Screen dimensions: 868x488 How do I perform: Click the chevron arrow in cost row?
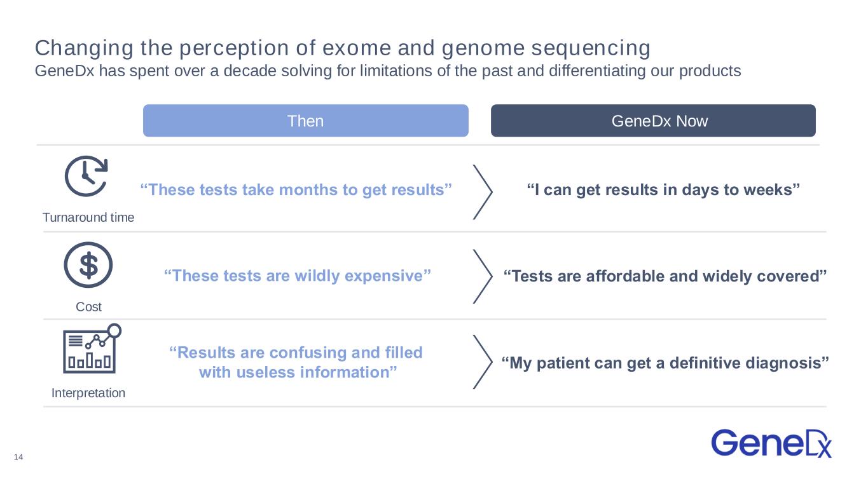click(x=484, y=276)
